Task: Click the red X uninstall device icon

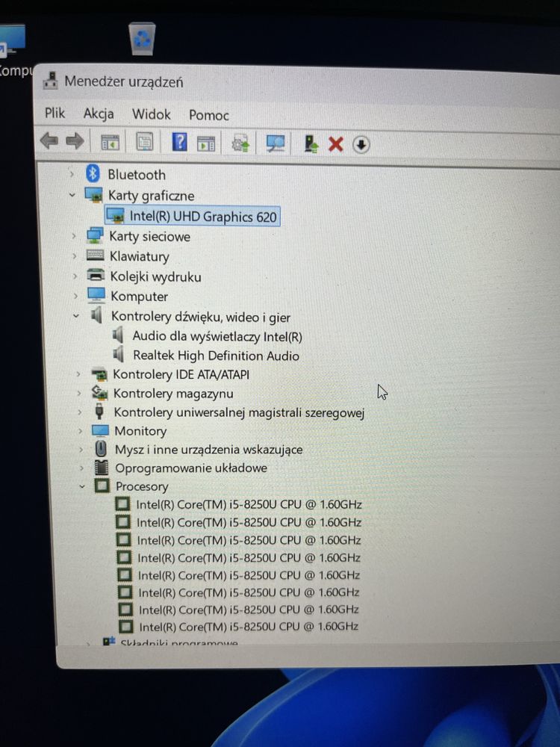Action: tap(336, 144)
